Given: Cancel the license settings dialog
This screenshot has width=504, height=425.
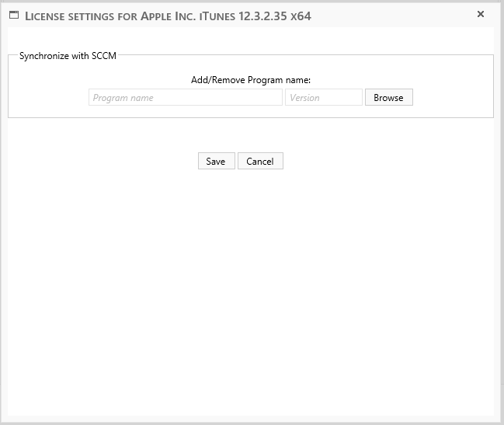Looking at the screenshot, I should click(260, 161).
